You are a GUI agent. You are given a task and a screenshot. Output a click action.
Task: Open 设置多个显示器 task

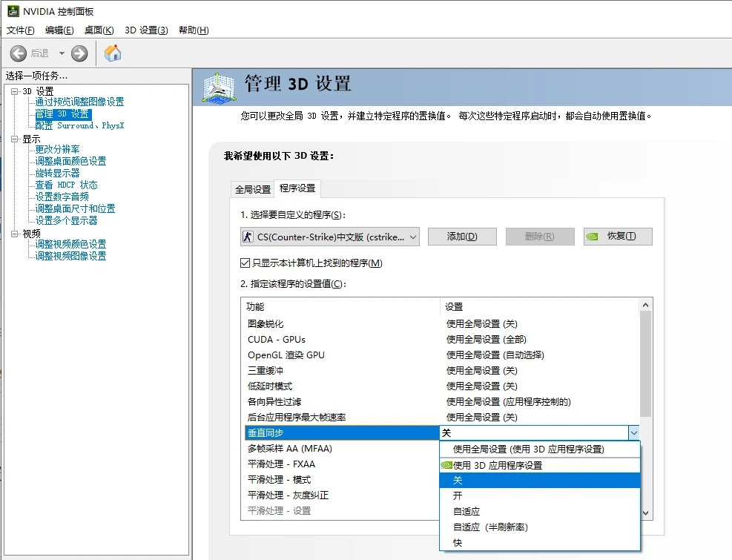click(x=66, y=220)
